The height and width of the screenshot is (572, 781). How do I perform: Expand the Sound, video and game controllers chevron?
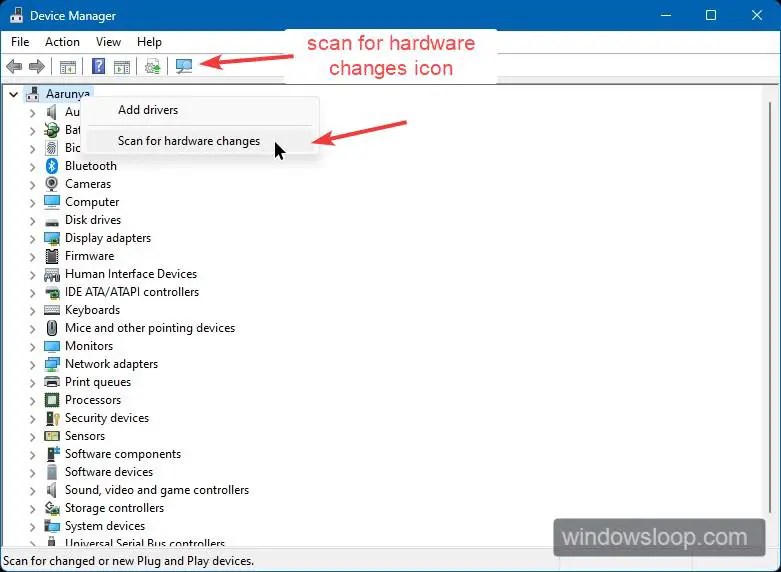tap(32, 491)
